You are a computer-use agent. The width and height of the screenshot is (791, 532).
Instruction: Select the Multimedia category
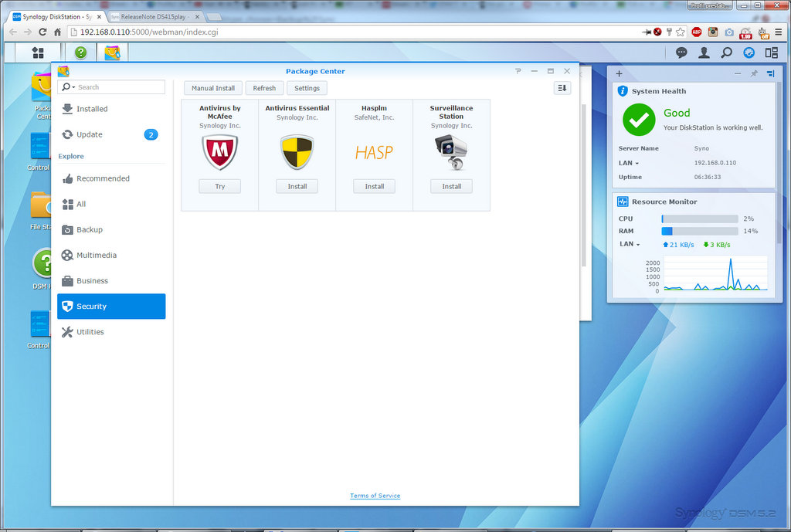point(97,256)
